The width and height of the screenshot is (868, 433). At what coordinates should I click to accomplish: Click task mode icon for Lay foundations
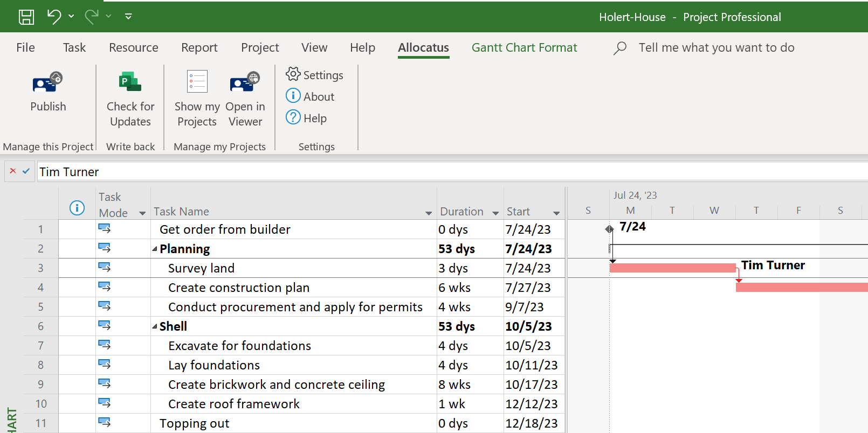point(105,365)
